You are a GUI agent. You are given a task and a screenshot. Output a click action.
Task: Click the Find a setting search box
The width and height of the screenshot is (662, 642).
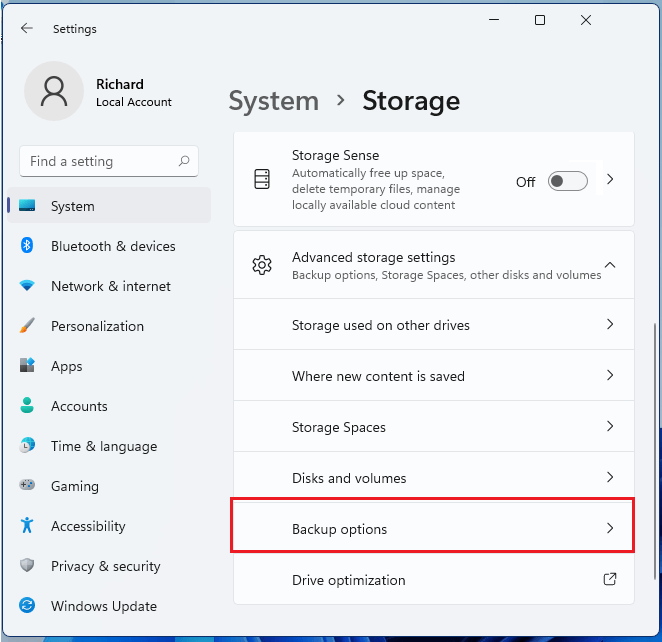tap(100, 161)
